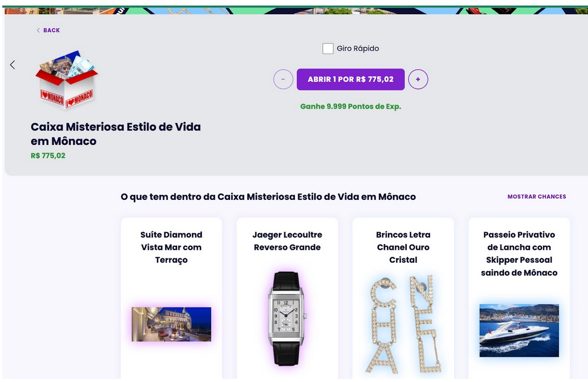Click the Giro Rápido label text
The width and height of the screenshot is (588, 382).
tap(358, 48)
